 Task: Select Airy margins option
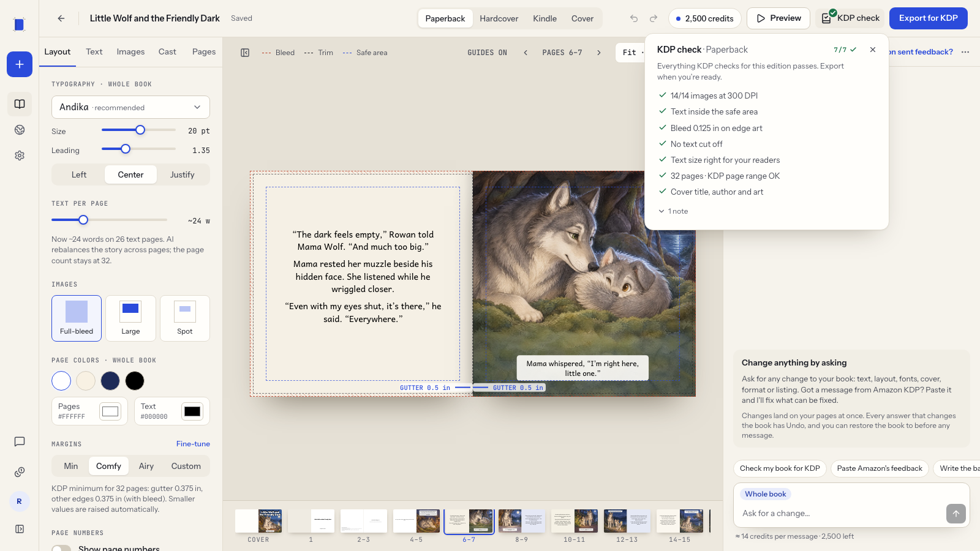(146, 466)
